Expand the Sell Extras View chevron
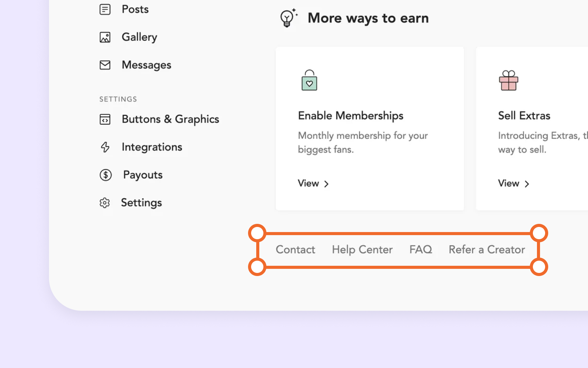The height and width of the screenshot is (368, 588). coord(526,184)
